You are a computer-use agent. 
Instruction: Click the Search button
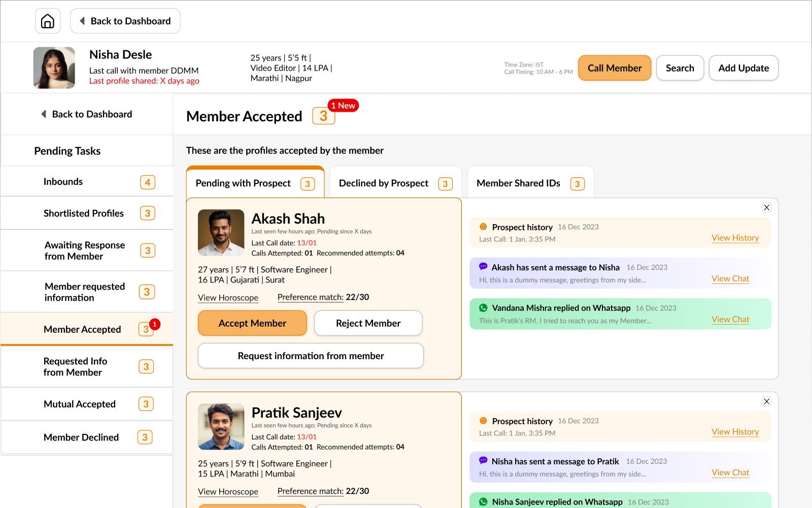[x=680, y=68]
